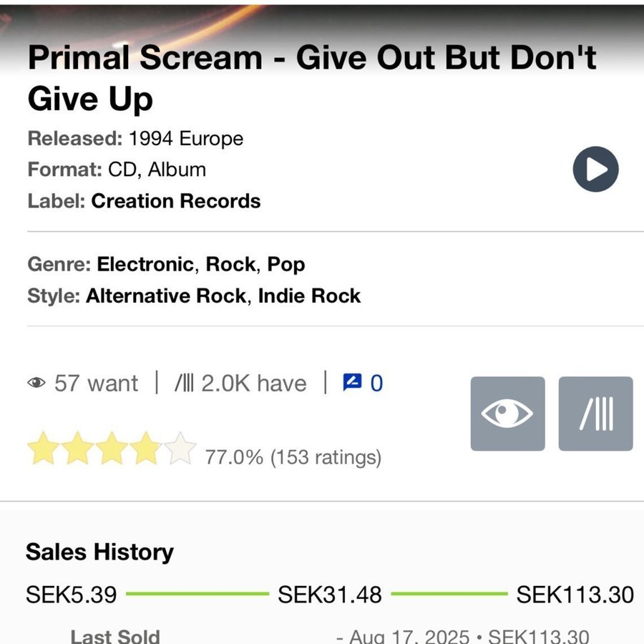
Task: Click the small eye icon beside 57 want
Action: point(36,383)
